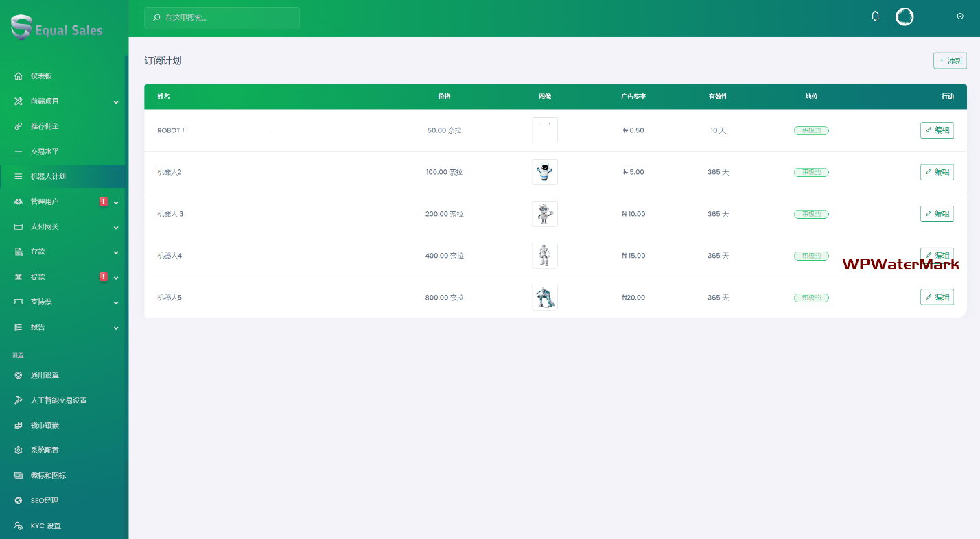980x539 pixels.
Task: Expand the 支付网关 submenu
Action: point(116,227)
